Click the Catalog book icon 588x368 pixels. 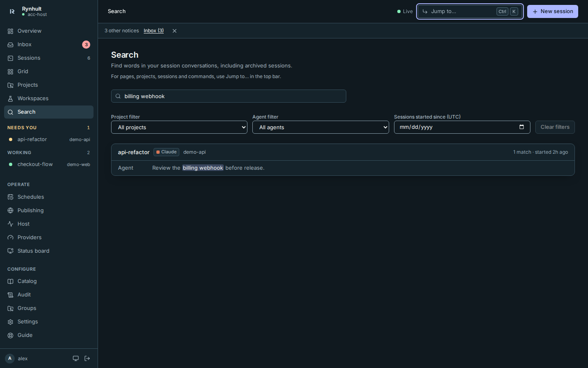[x=11, y=281]
